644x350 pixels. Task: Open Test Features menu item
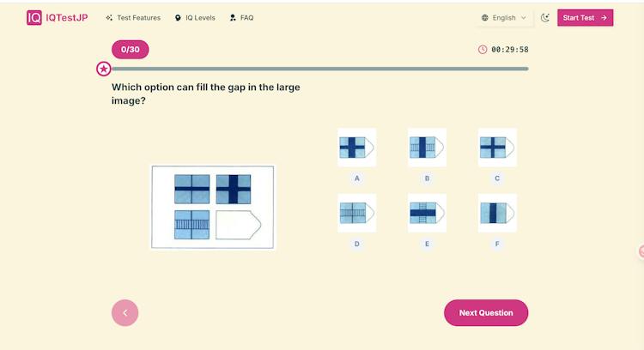point(133,18)
